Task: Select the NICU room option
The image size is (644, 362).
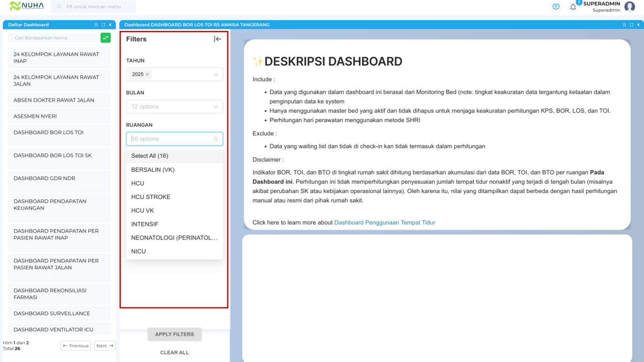Action: pyautogui.click(x=174, y=252)
